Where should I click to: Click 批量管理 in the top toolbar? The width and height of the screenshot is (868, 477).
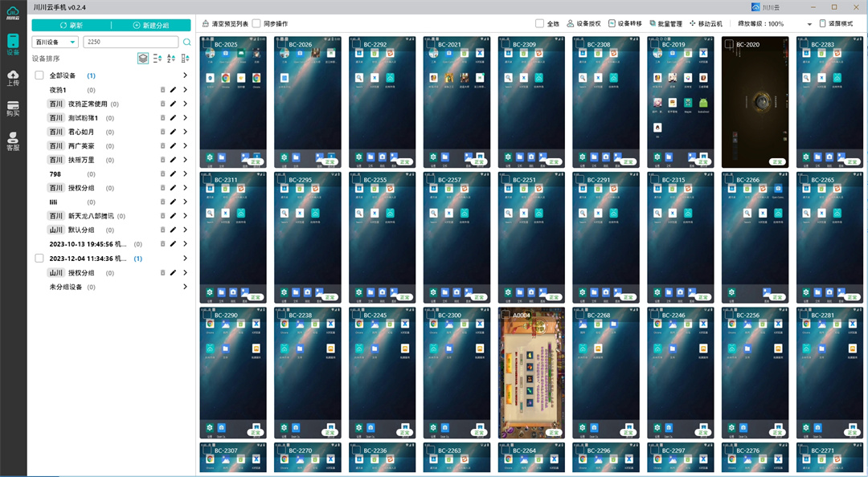pyautogui.click(x=665, y=24)
